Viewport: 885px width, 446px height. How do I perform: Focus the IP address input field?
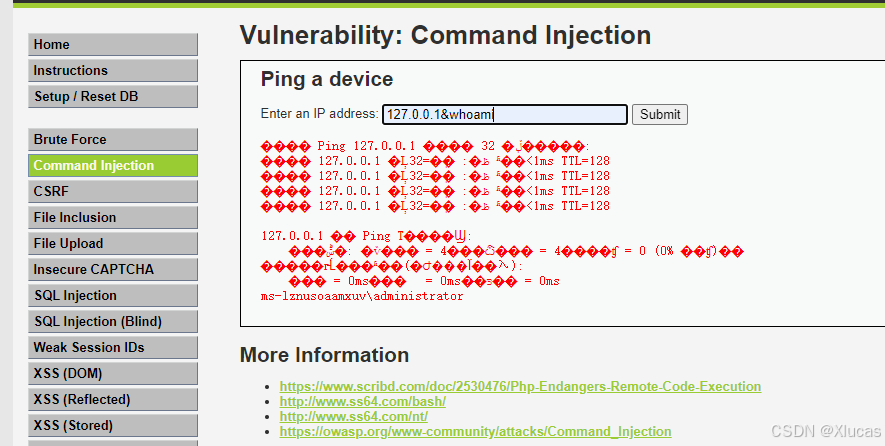[505, 114]
